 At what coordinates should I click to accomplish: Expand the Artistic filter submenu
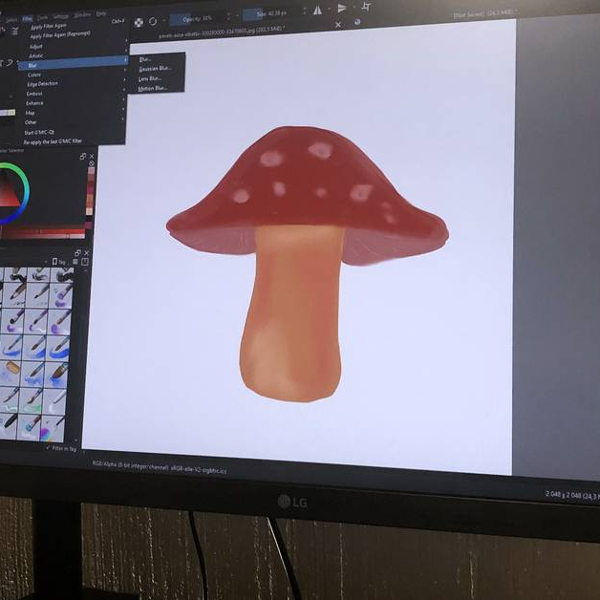pos(36,56)
